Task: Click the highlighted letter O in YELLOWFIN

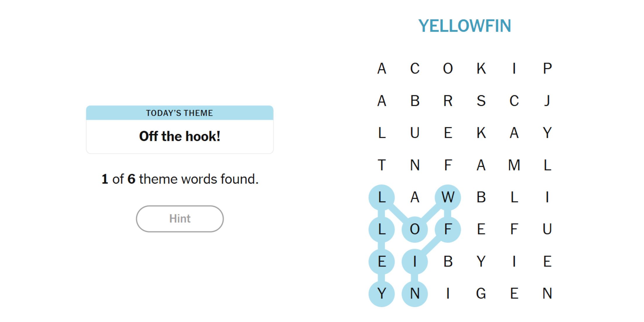Action: coord(415,229)
